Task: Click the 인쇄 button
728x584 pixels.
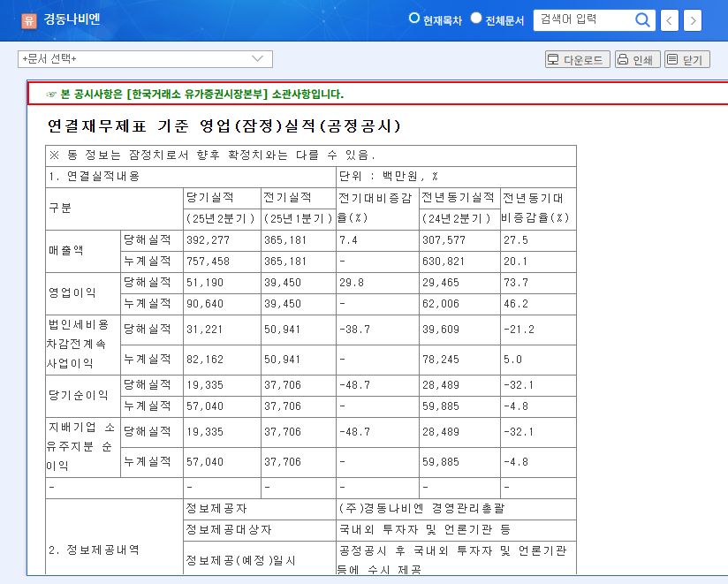Action: [635, 59]
